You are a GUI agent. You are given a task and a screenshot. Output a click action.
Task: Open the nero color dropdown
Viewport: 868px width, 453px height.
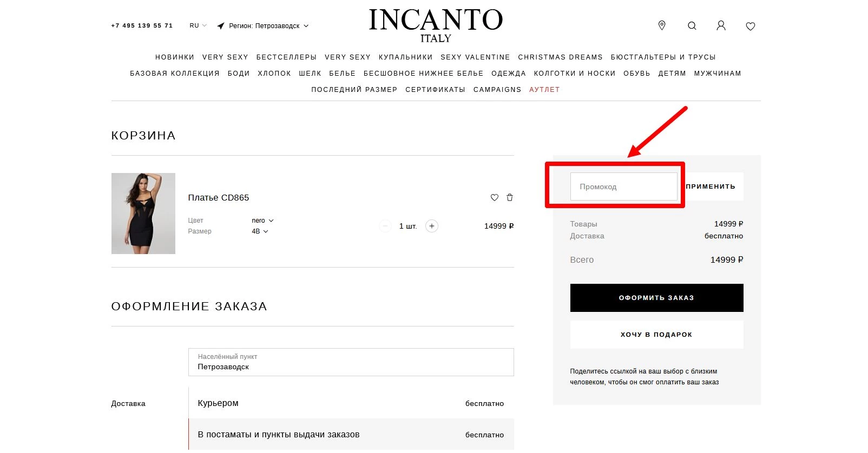262,221
